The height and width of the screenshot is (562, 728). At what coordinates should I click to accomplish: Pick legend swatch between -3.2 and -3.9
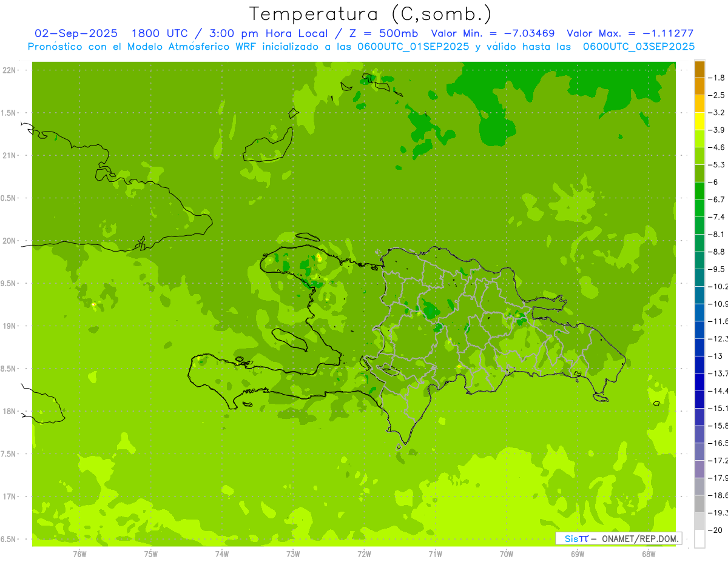699,121
